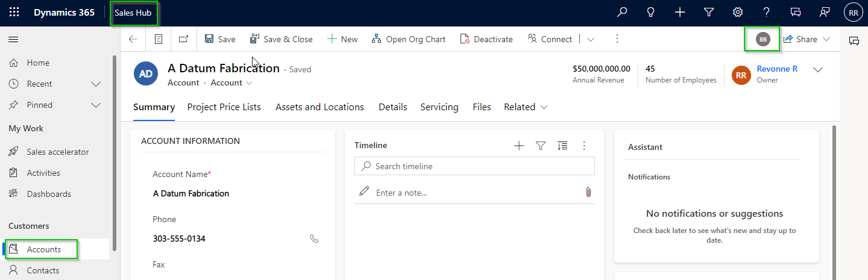The height and width of the screenshot is (280, 868).
Task: Toggle the hamburger site map menu
Action: tap(13, 39)
